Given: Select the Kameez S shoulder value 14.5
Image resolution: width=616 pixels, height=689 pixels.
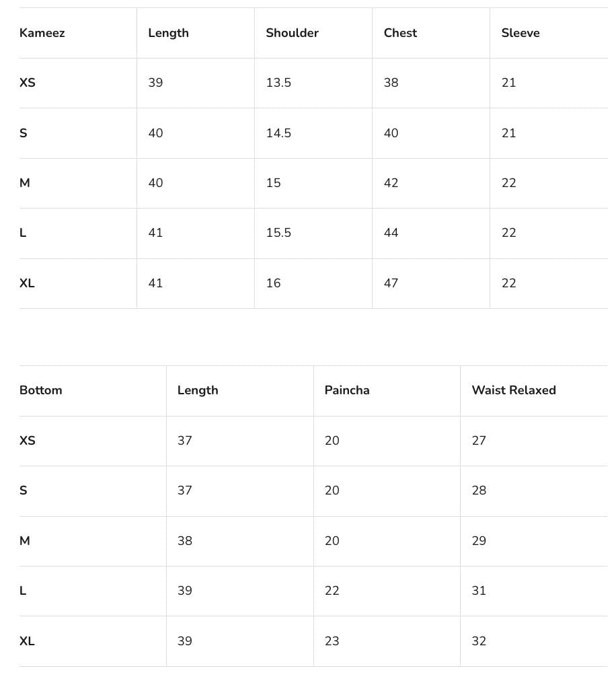Looking at the screenshot, I should coord(278,133).
